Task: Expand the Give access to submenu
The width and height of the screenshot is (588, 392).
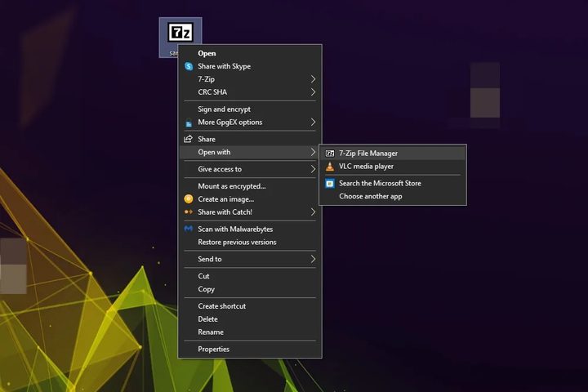Action: click(x=313, y=169)
